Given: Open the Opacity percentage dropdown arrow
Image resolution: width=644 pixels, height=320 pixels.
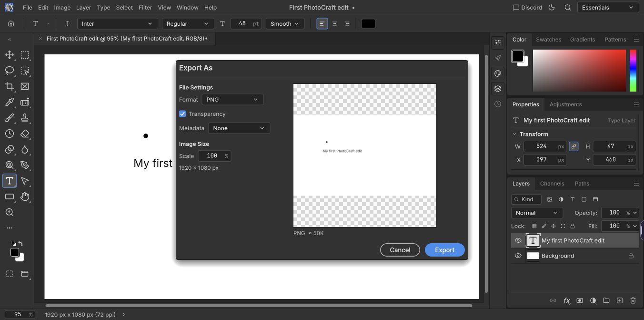Looking at the screenshot, I should 635,213.
